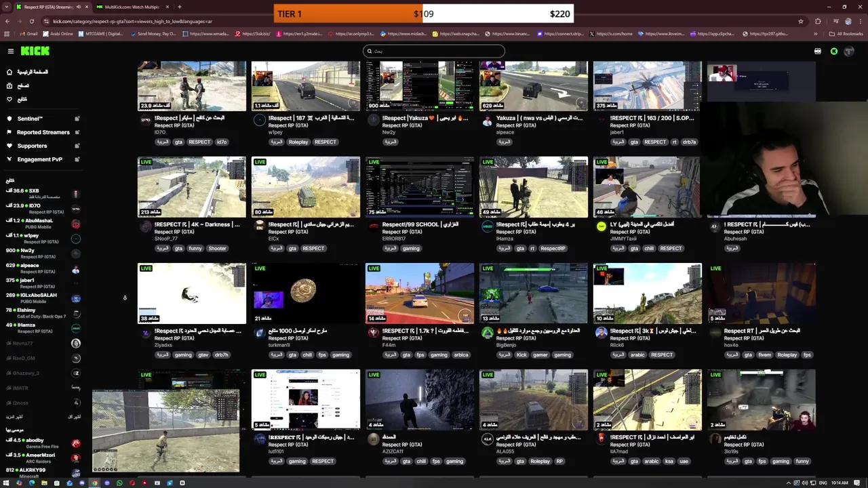Open a new browser tab
This screenshot has width=868, height=488.
tap(179, 7)
